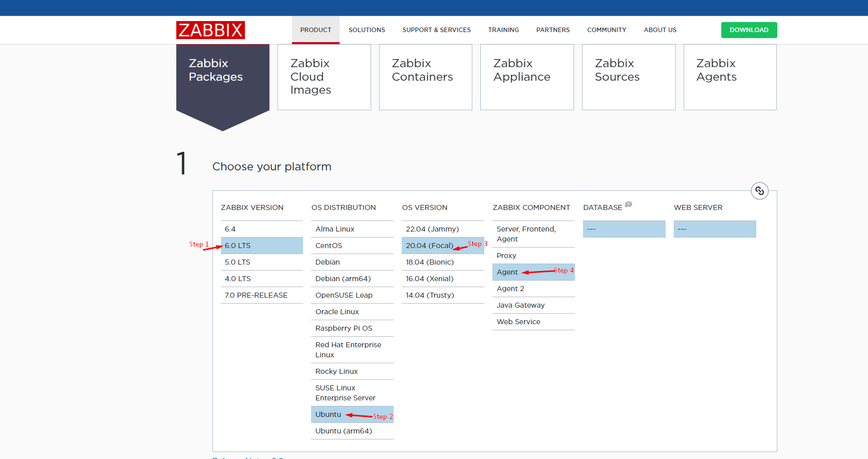The width and height of the screenshot is (868, 459).
Task: Choose Debian distribution
Action: point(352,262)
